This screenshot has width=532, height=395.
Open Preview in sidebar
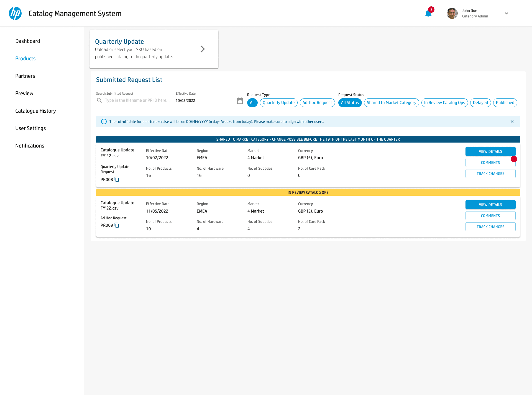pos(24,93)
